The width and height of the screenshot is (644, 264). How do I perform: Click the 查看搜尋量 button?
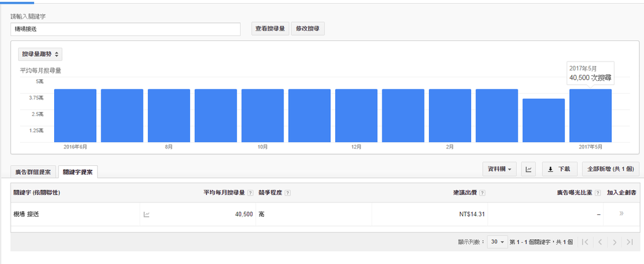coord(270,29)
